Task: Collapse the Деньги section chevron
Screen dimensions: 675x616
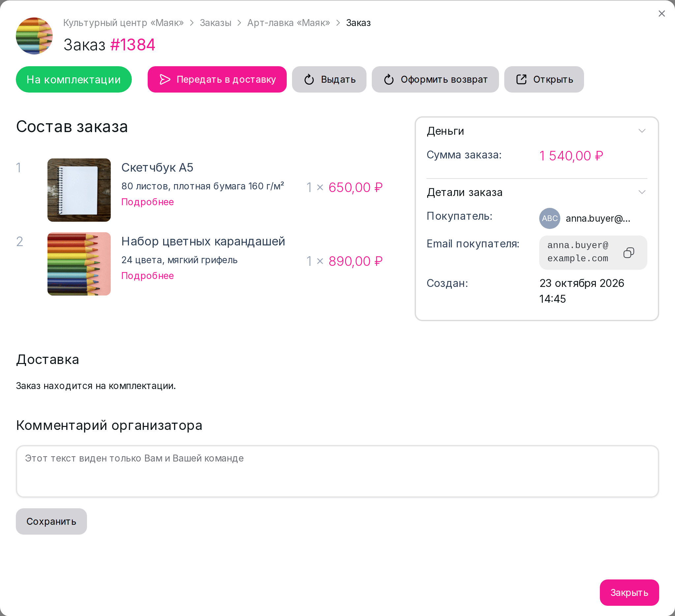Action: pyautogui.click(x=641, y=131)
